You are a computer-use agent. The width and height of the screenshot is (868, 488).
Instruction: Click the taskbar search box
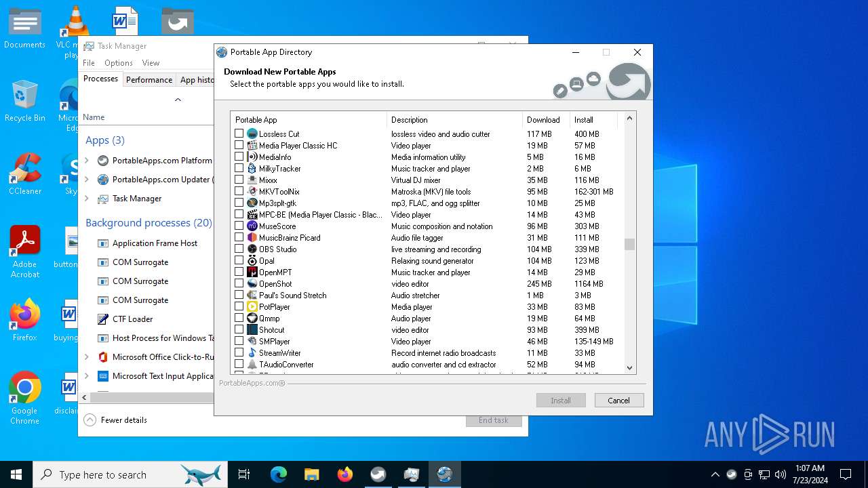coord(130,474)
